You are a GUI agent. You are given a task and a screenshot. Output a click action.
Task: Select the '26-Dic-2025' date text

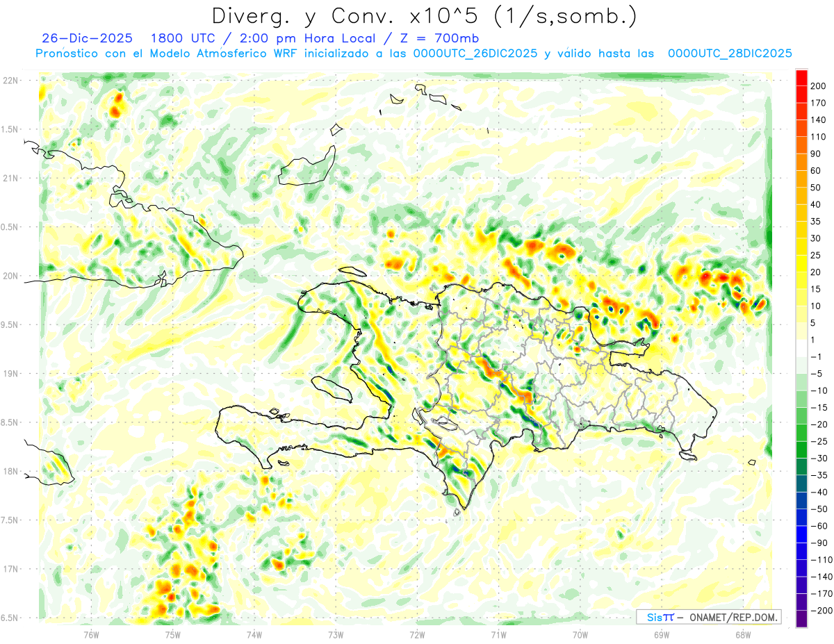point(87,38)
